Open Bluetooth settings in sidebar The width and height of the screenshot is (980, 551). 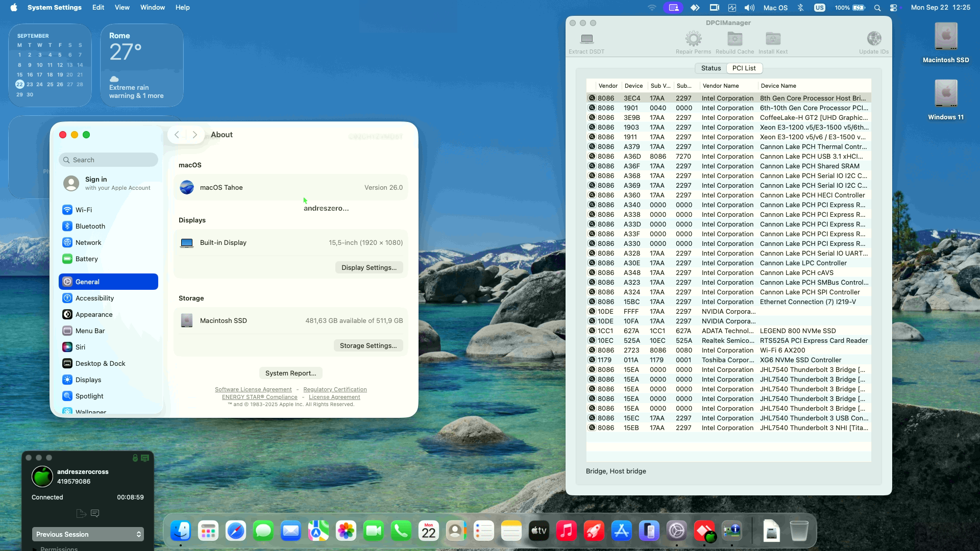click(108, 226)
